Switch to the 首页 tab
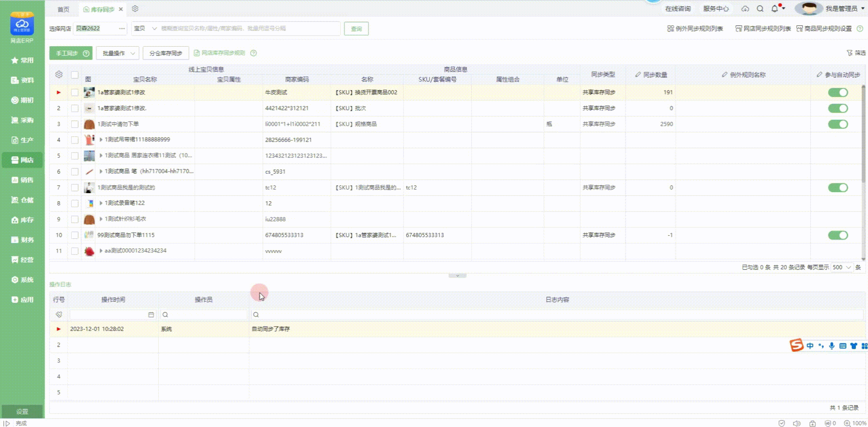This screenshot has width=868, height=427. click(63, 9)
